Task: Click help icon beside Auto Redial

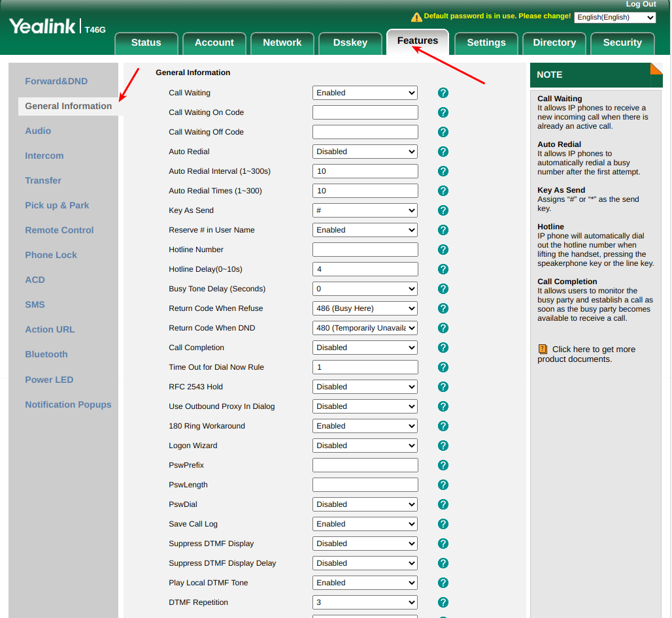Action: 443,152
